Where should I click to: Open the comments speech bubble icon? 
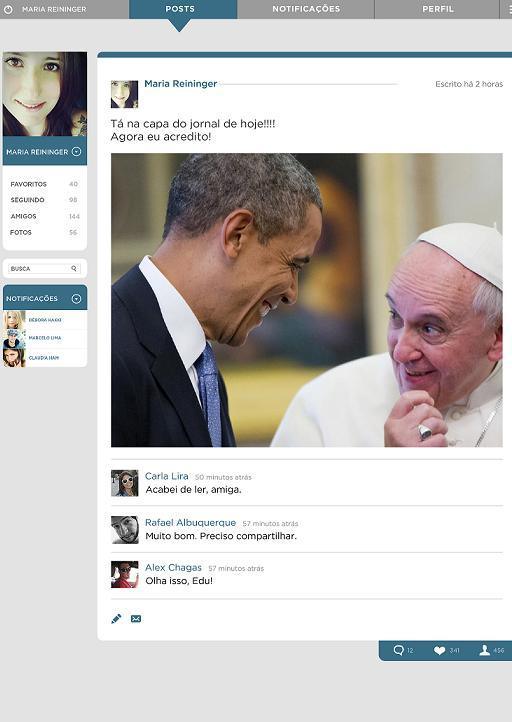[x=398, y=650]
